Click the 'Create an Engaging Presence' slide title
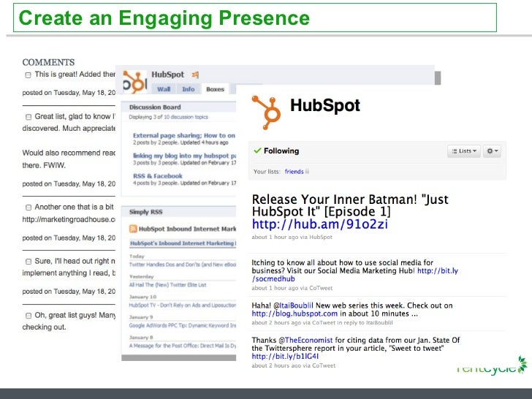This screenshot has height=399, width=532. click(x=164, y=18)
